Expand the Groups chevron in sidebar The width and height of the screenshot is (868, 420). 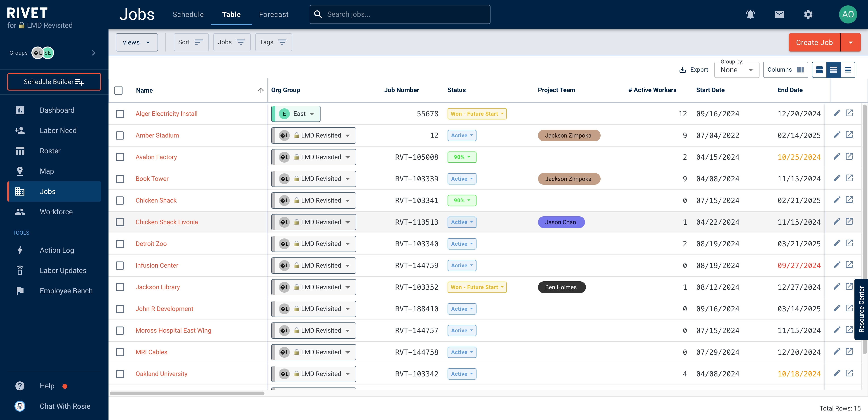93,53
